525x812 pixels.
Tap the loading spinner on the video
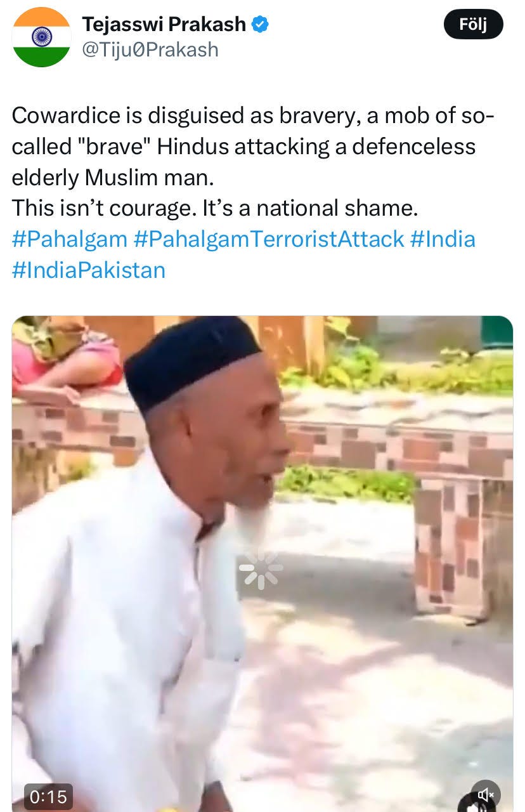[261, 568]
